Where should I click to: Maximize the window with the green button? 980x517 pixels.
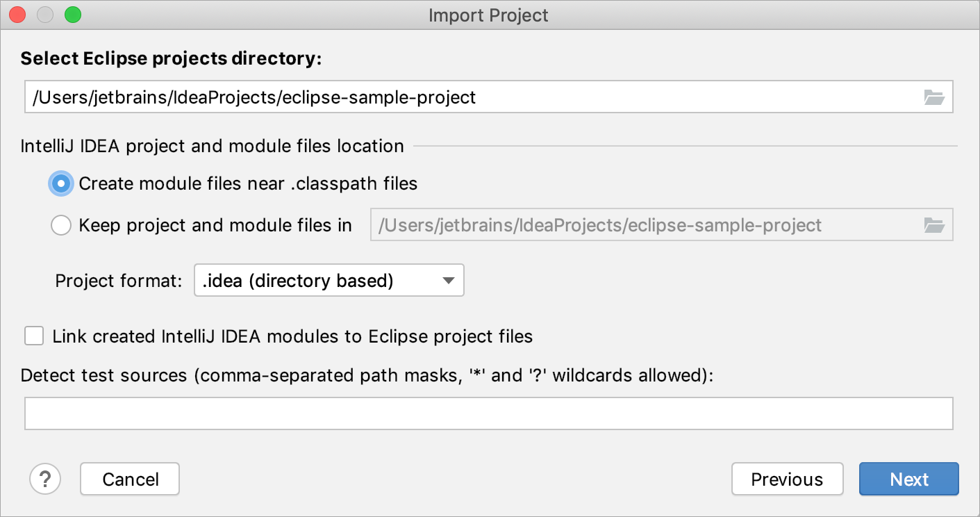click(x=72, y=15)
